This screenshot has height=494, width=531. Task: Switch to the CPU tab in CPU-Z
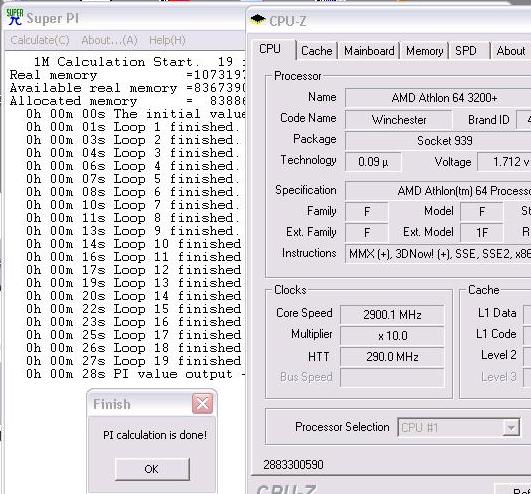tap(273, 49)
